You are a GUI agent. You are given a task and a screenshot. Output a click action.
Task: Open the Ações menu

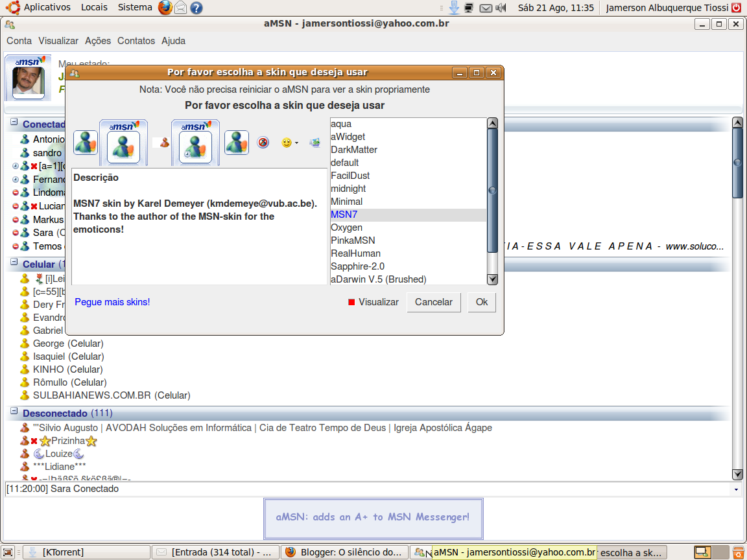coord(97,40)
